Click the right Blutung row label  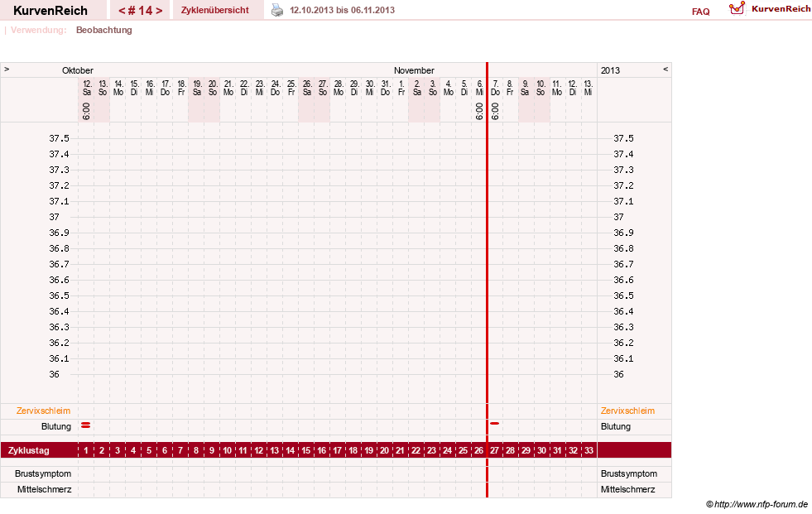616,426
